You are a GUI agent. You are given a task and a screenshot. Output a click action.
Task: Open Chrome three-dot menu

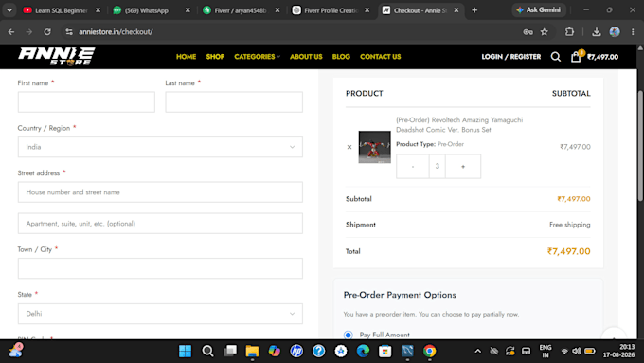coord(633,31)
